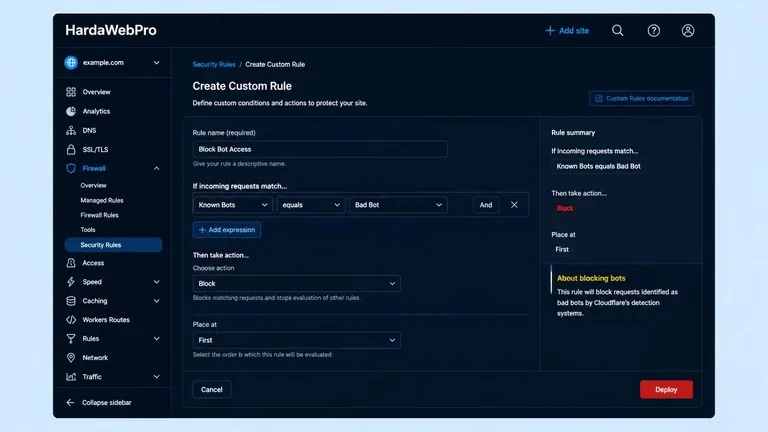Click the Workers Routes code brackets icon
The width and height of the screenshot is (768, 432).
[71, 320]
